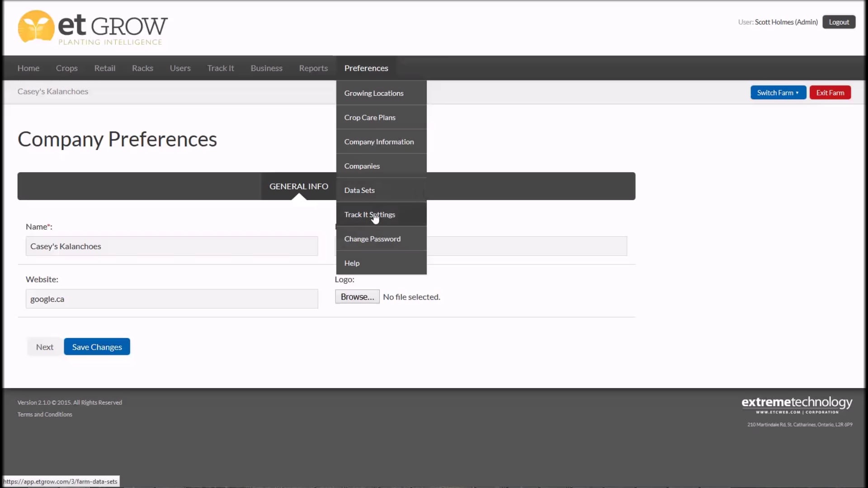Open the Help entry in Preferences
This screenshot has width=868, height=488.
tap(352, 263)
